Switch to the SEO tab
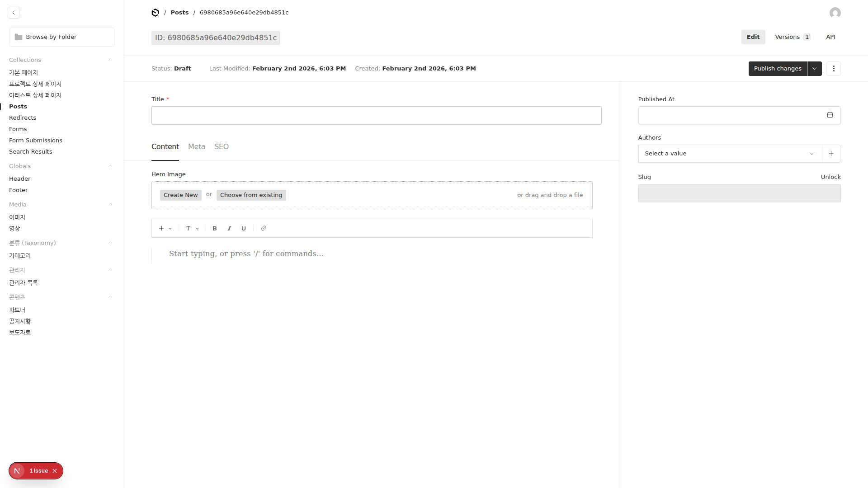 pos(222,147)
